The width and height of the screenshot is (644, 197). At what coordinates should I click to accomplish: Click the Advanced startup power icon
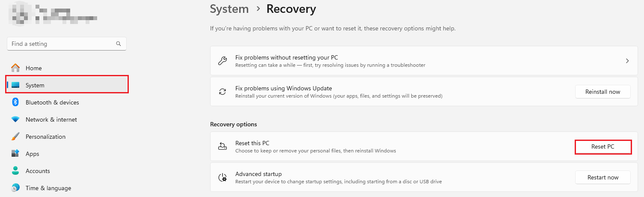(223, 177)
